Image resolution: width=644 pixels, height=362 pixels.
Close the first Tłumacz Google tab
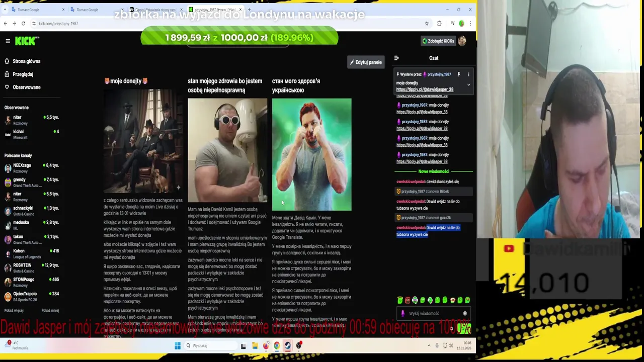click(63, 10)
